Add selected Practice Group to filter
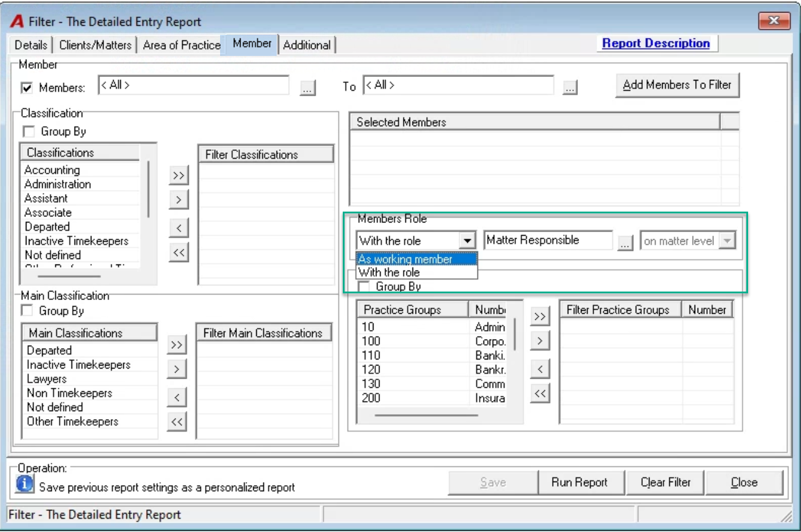Screen dimensions: 801x532 540,340
